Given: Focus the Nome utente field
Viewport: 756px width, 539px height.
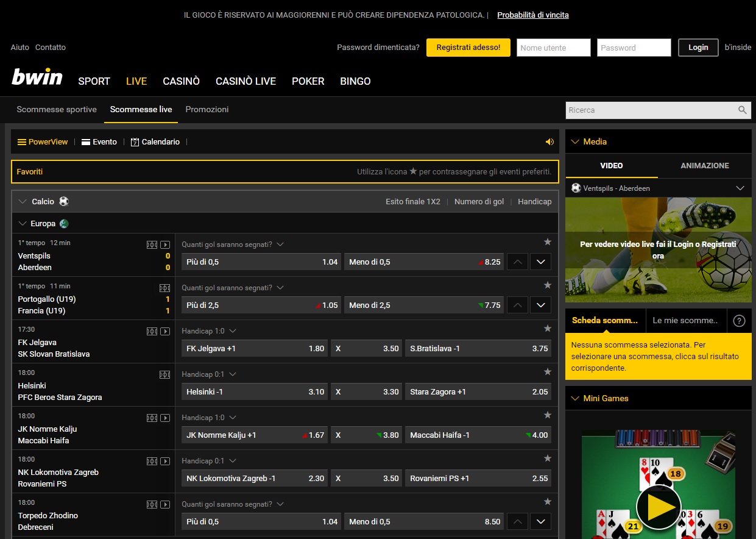Looking at the screenshot, I should [554, 48].
